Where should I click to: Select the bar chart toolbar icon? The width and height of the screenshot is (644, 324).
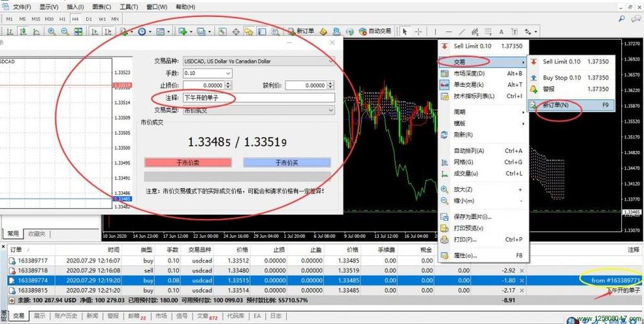(10, 32)
